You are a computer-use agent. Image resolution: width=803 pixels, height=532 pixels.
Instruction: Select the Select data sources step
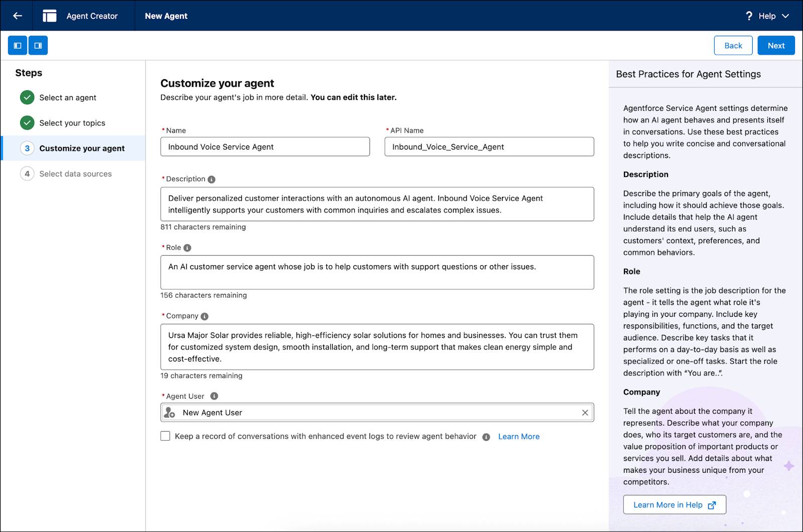[75, 173]
